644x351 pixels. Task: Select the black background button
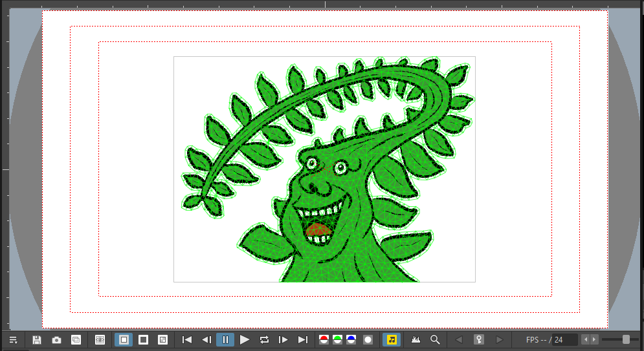pos(143,340)
